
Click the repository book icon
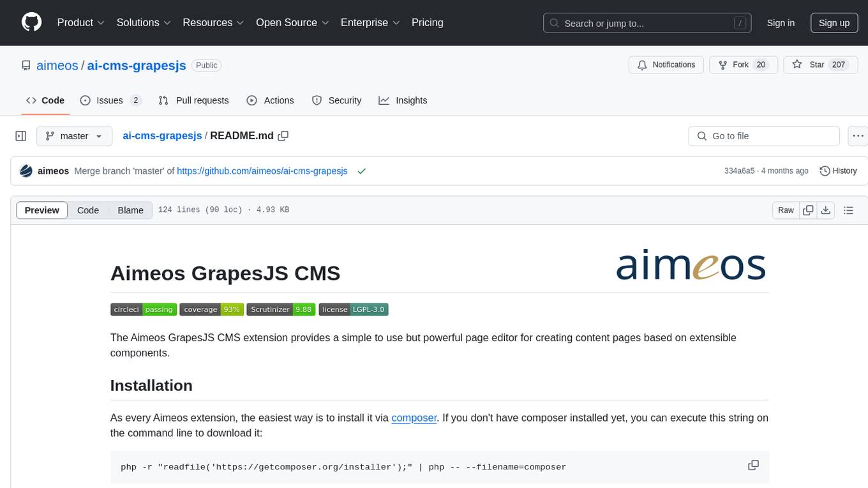pyautogui.click(x=26, y=65)
